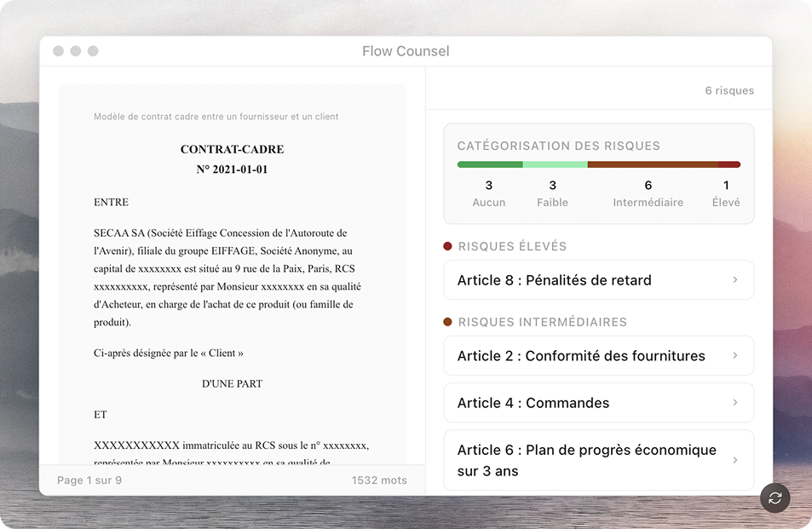Expand chevron on Pénalités de retard row
Viewport: 812px width, 529px height.
(x=734, y=280)
